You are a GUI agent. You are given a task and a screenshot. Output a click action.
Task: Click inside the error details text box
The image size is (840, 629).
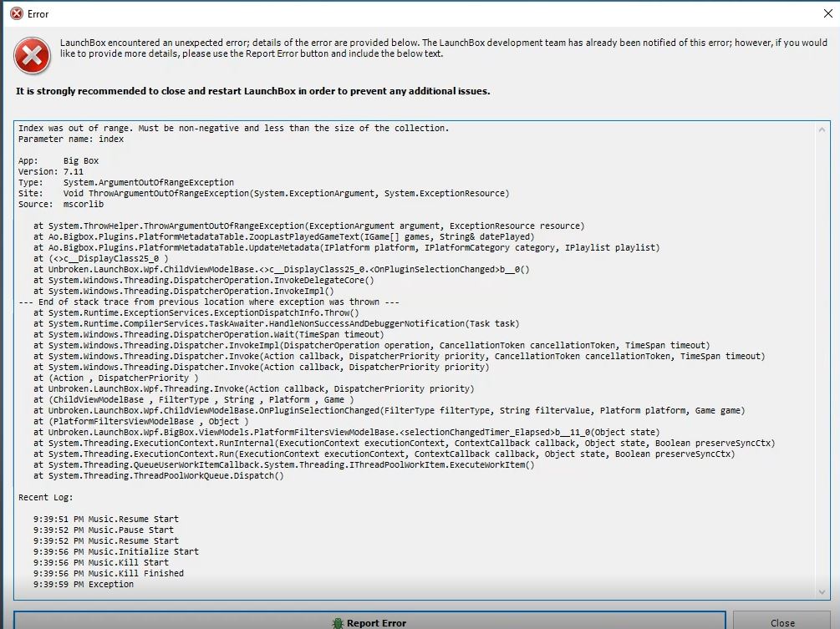coord(421,360)
